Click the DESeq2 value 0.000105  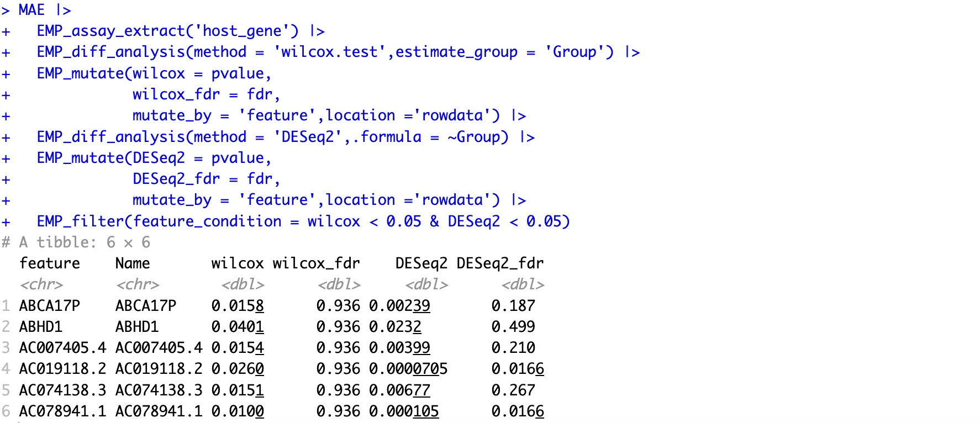click(404, 411)
